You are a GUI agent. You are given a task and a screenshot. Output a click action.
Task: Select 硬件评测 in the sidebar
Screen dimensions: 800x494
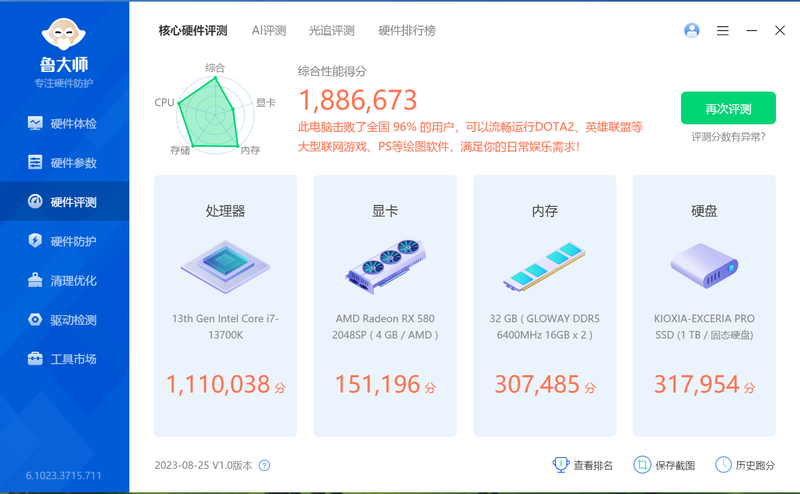coord(64,202)
